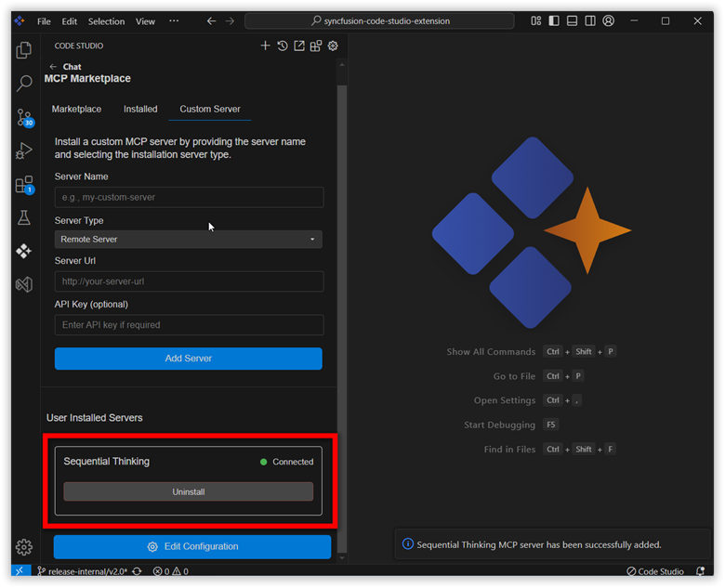725x588 pixels.
Task: Focus the API Key input field
Action: tap(189, 324)
